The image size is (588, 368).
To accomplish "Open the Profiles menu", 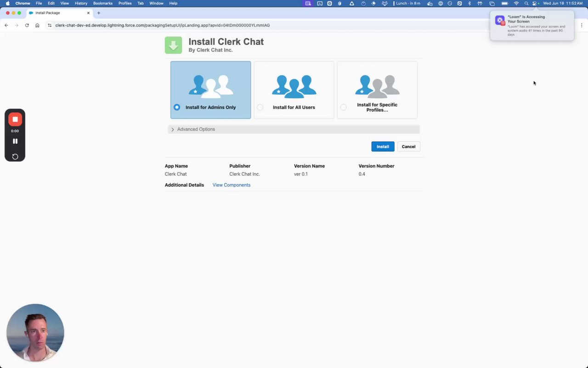I will [x=125, y=3].
